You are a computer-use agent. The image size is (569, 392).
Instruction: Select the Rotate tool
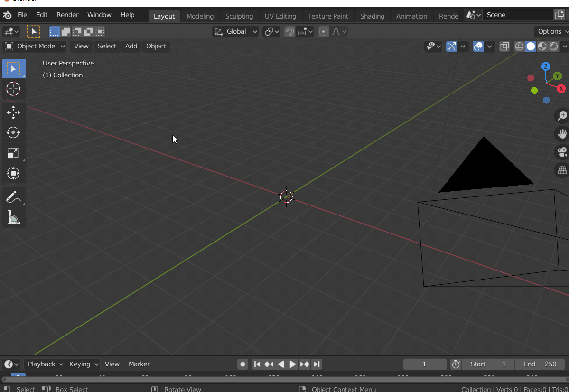13,132
